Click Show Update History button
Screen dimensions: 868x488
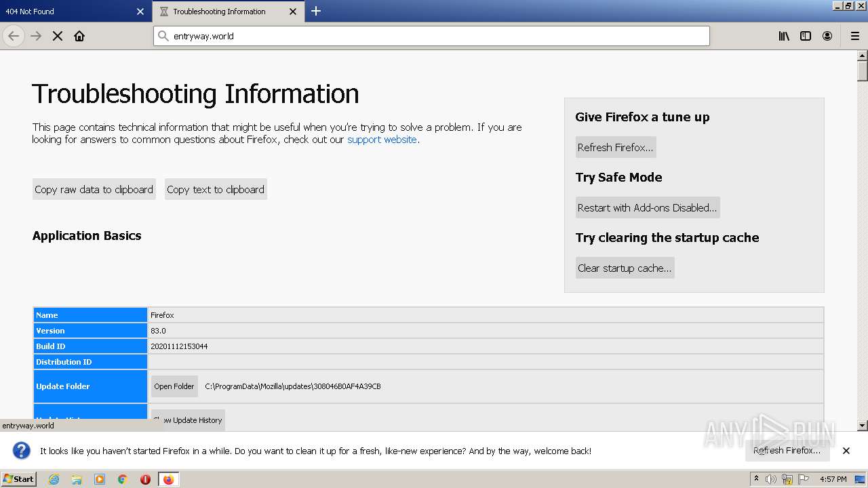pos(188,420)
